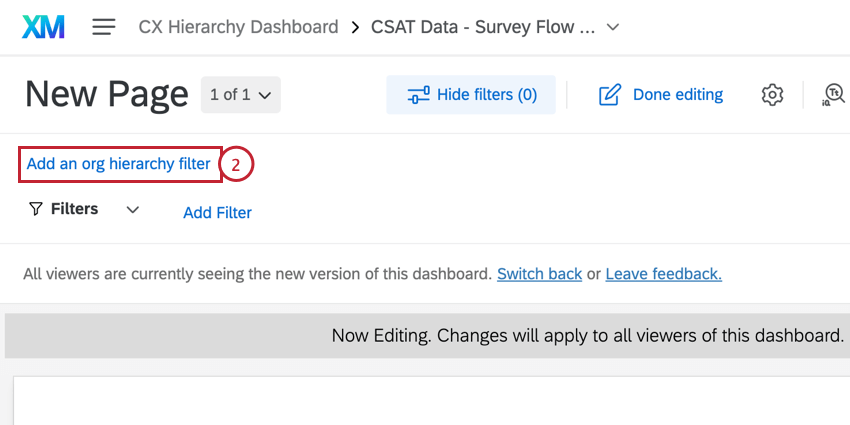Click the Switch back link
850x425 pixels.
tap(539, 273)
